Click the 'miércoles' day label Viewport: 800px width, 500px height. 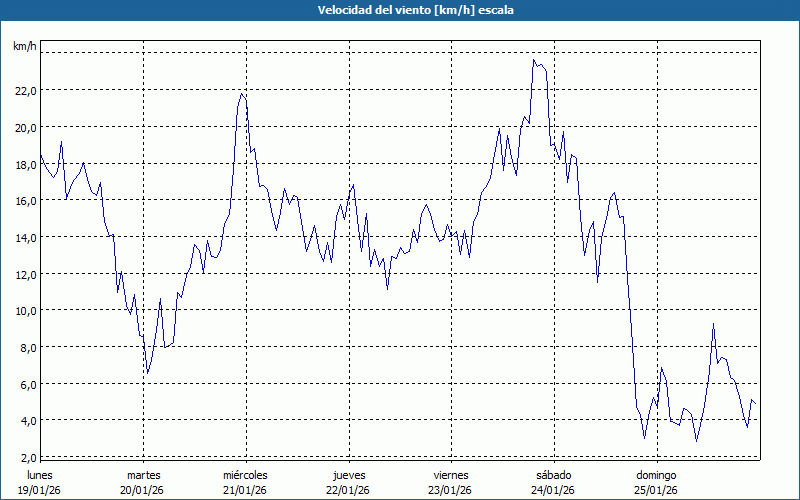coord(245,475)
